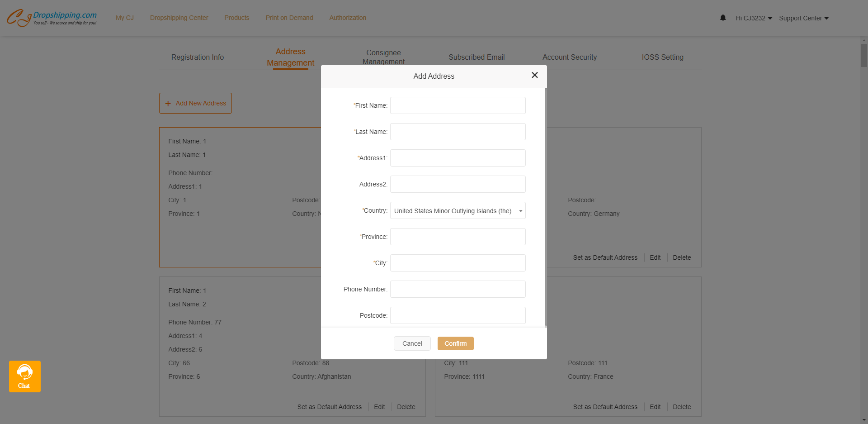This screenshot has width=868, height=424.
Task: Close the Add Address dialog
Action: [534, 75]
